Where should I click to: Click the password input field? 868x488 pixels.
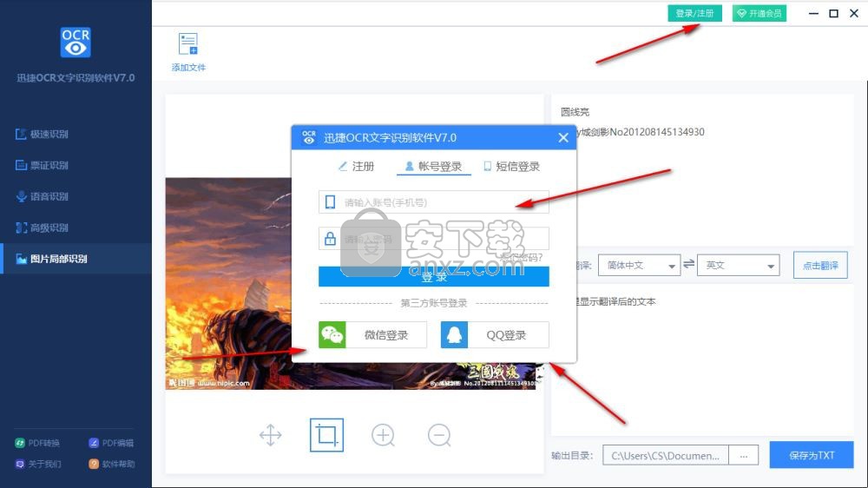tap(433, 239)
